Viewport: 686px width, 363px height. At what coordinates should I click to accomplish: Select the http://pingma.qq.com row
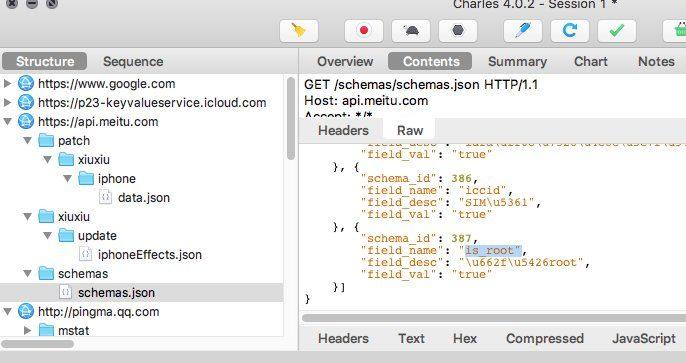pos(142,312)
